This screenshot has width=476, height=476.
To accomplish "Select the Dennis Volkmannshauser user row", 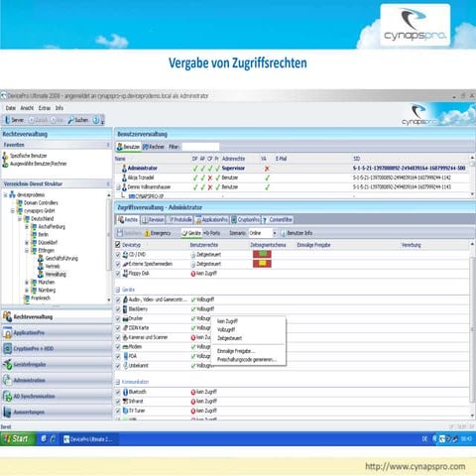I will pyautogui.click(x=292, y=187).
